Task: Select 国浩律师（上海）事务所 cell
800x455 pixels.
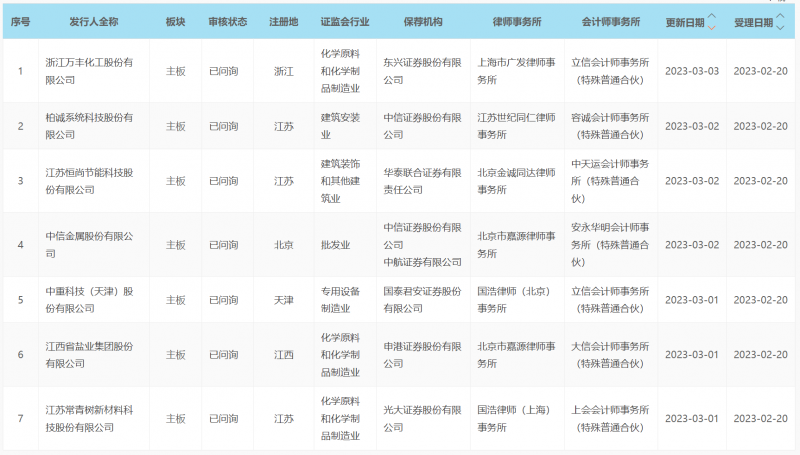Action: click(514, 419)
